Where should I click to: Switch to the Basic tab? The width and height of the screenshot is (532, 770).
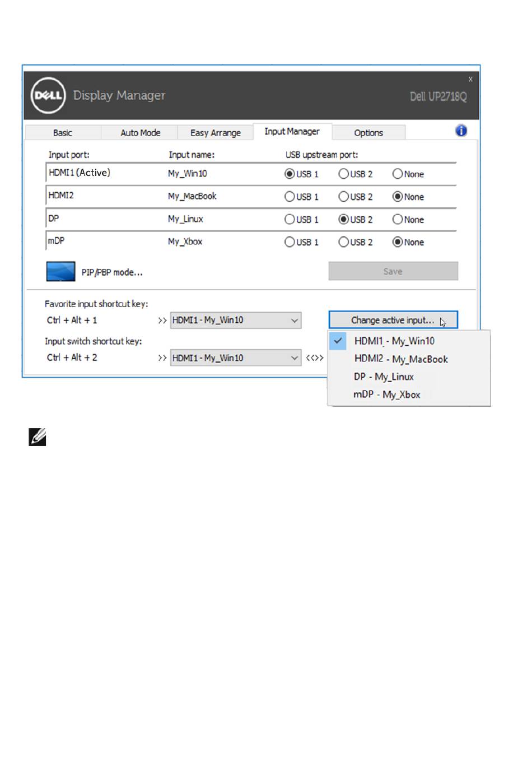coord(63,133)
